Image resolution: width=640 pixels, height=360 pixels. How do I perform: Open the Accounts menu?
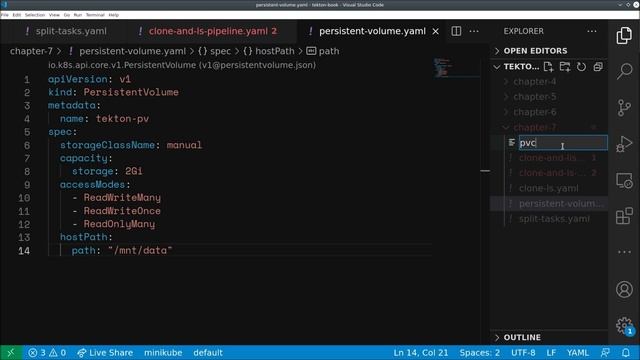tap(624, 289)
